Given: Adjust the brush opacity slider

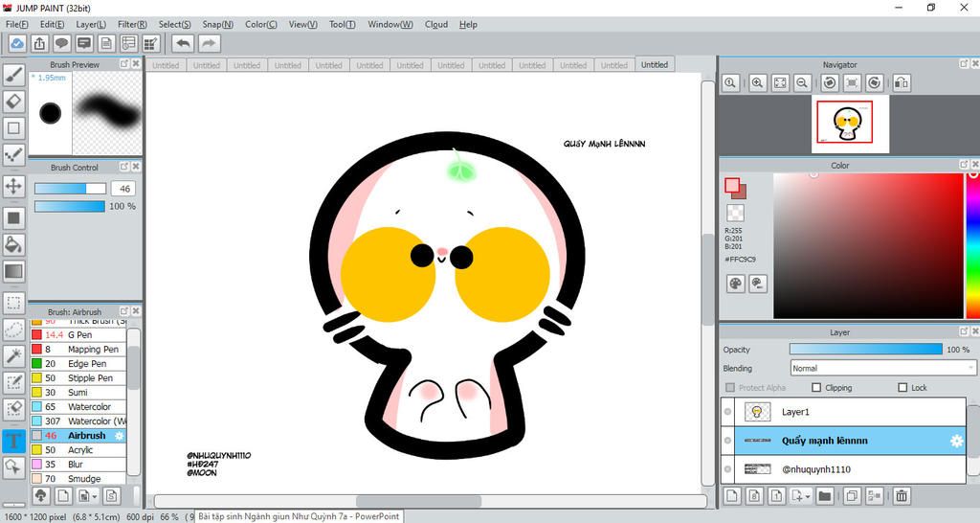Looking at the screenshot, I should coord(70,206).
